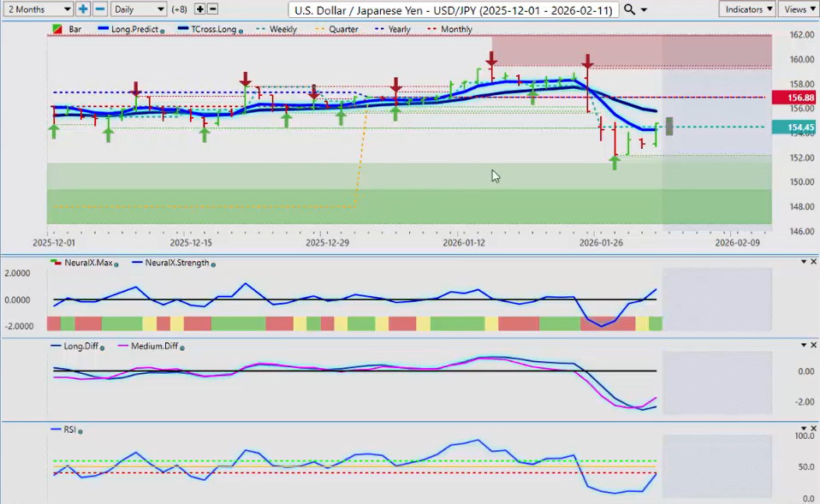Open the Views menu

click(x=799, y=9)
